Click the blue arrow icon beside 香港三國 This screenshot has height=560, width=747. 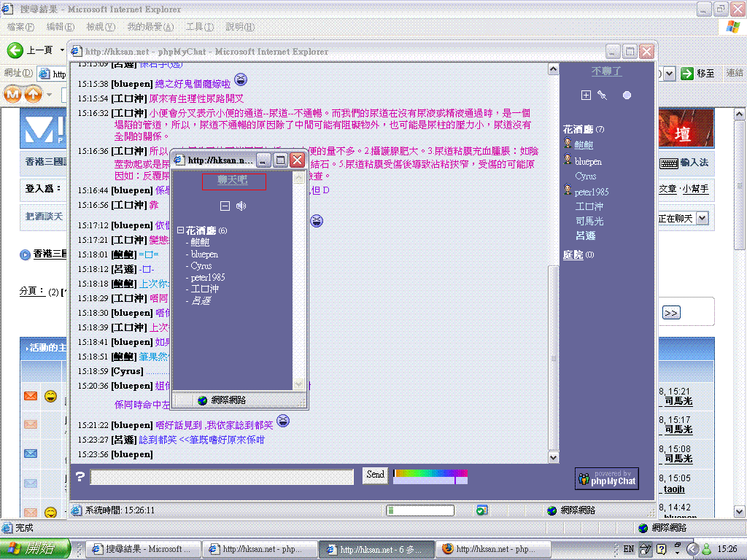pos(25,254)
